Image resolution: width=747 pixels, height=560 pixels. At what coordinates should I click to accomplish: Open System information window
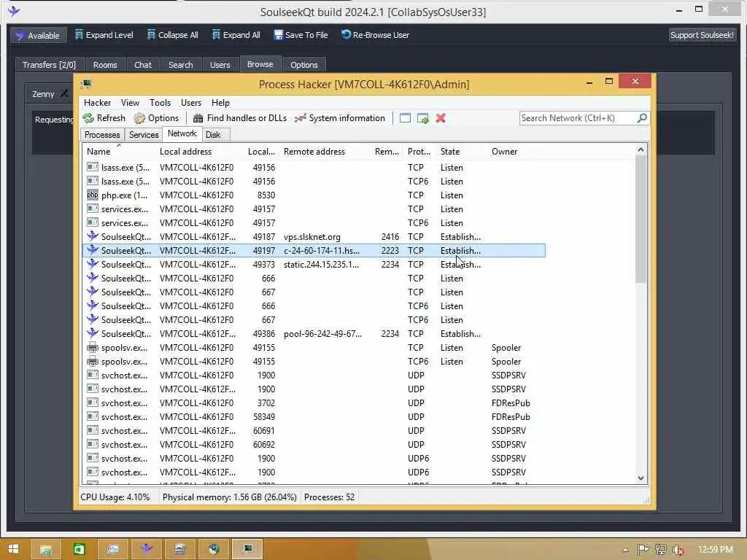click(x=340, y=118)
